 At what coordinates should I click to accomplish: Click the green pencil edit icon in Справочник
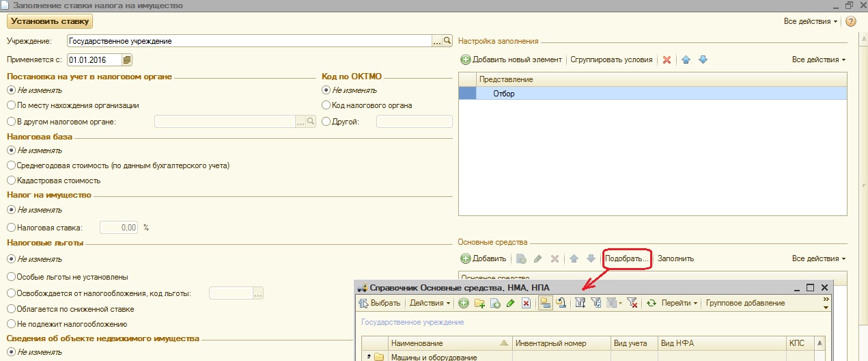[x=510, y=303]
